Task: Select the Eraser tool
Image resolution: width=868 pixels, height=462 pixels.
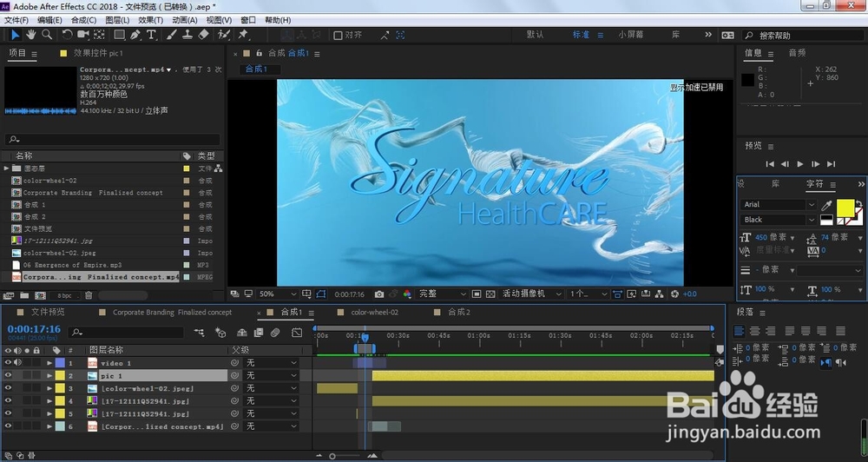Action: tap(203, 35)
